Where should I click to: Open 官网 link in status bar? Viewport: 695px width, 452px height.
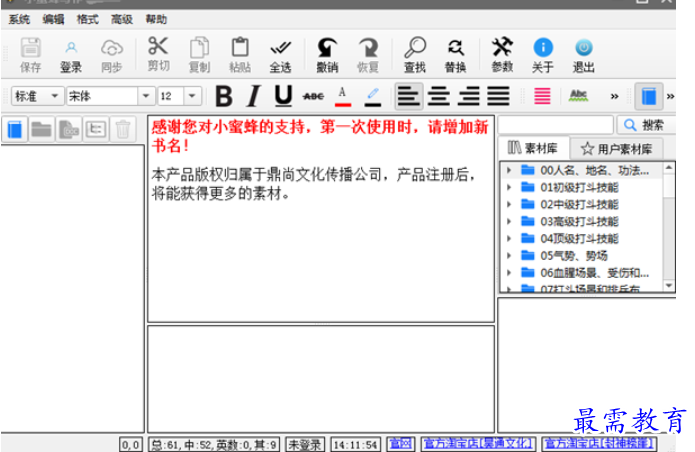point(401,444)
